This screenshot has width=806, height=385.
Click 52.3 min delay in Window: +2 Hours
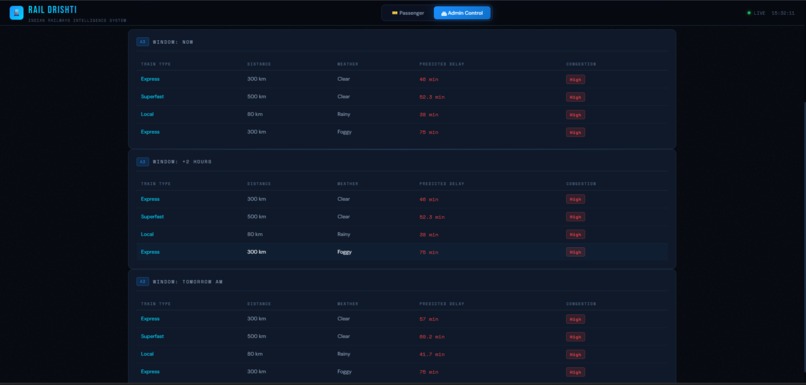point(432,217)
